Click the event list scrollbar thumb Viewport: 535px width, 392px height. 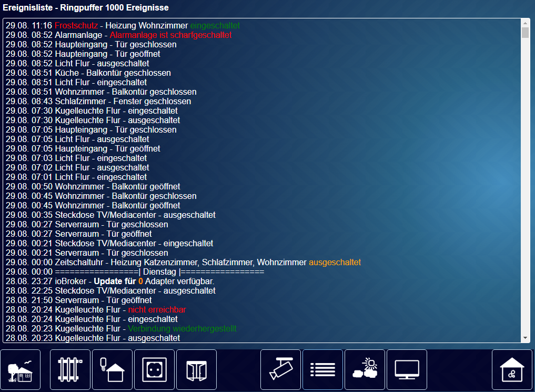[525, 33]
